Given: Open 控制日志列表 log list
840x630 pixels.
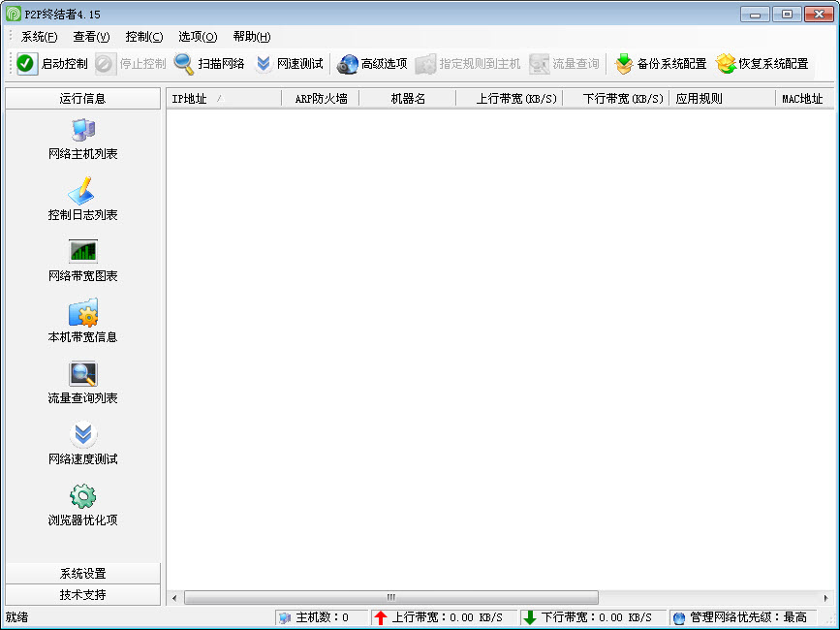Looking at the screenshot, I should click(83, 192).
